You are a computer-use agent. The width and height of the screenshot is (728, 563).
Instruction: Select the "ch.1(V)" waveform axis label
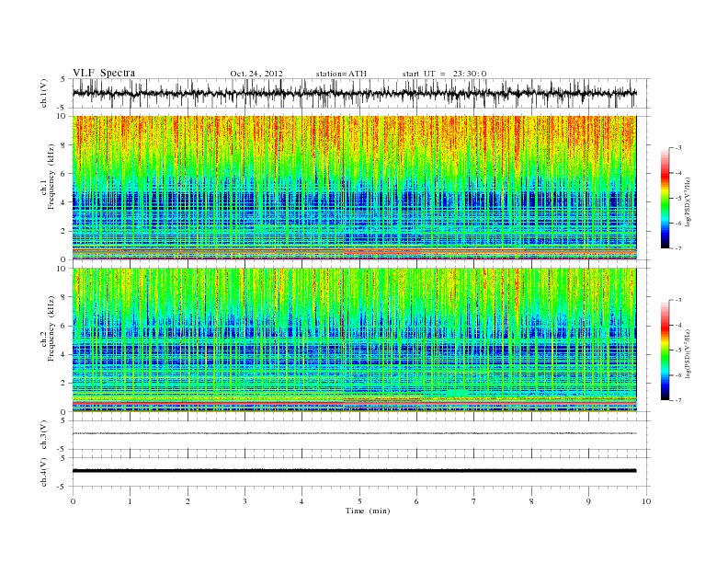(x=44, y=93)
